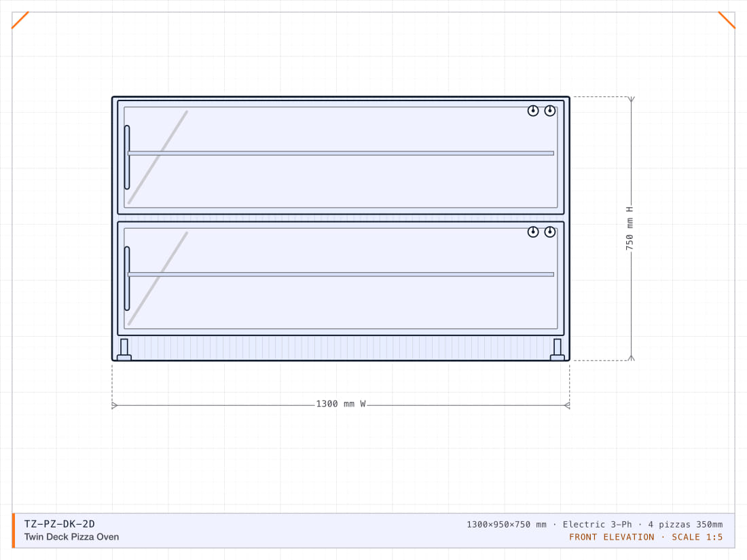Select the "1300 mm W" width dimension label

point(341,404)
